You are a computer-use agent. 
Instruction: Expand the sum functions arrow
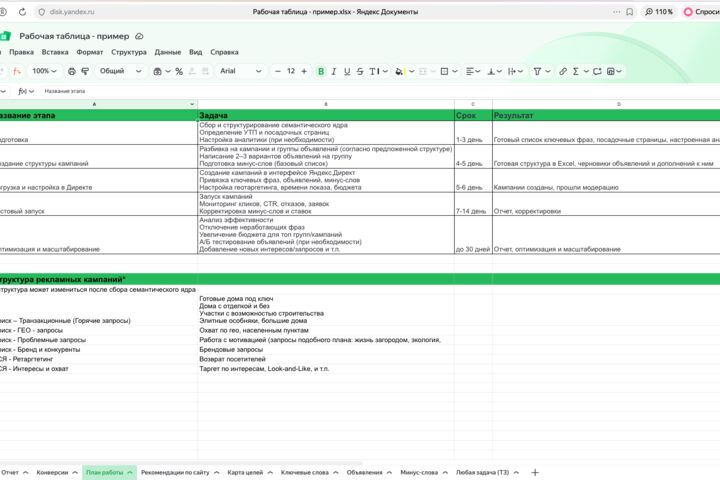[586, 71]
